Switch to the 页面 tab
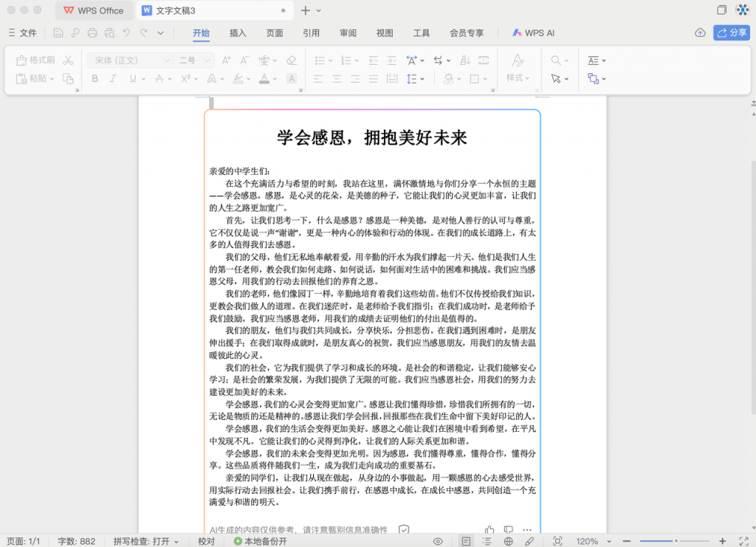This screenshot has width=756, height=547. (x=275, y=32)
